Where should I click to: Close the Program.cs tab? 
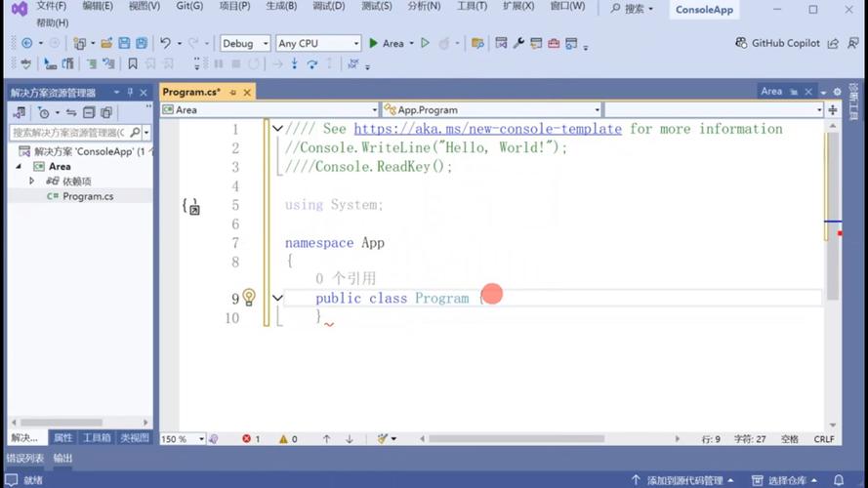click(247, 93)
